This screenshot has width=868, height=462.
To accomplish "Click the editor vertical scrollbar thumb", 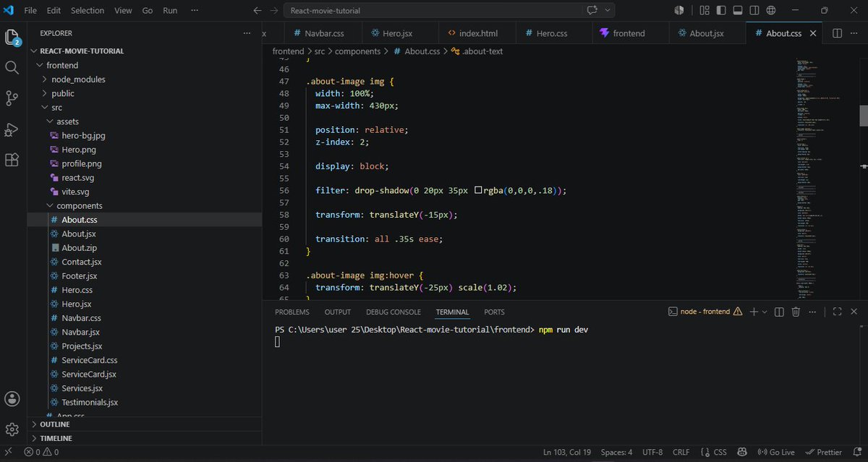I will [x=863, y=116].
